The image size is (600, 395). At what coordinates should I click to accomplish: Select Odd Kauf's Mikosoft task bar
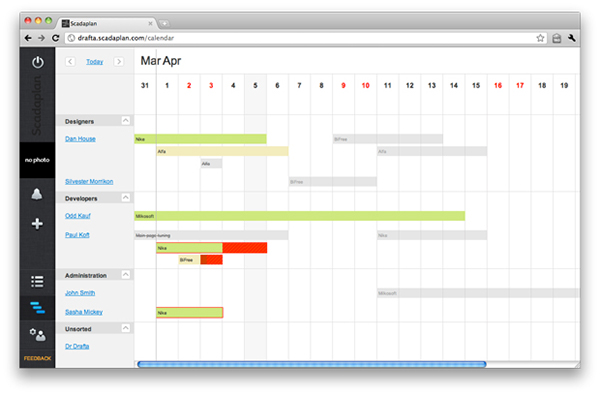pos(300,216)
